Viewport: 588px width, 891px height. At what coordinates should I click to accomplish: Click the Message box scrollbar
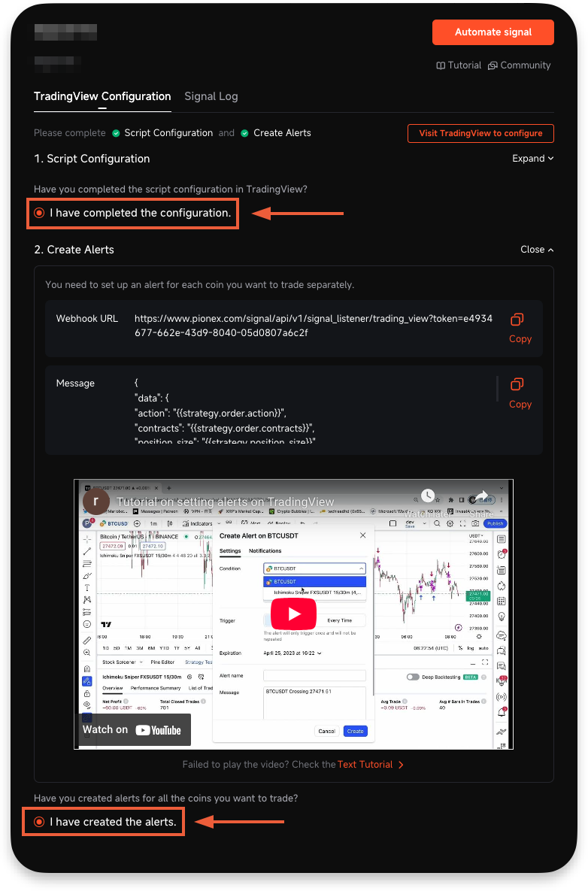(497, 389)
